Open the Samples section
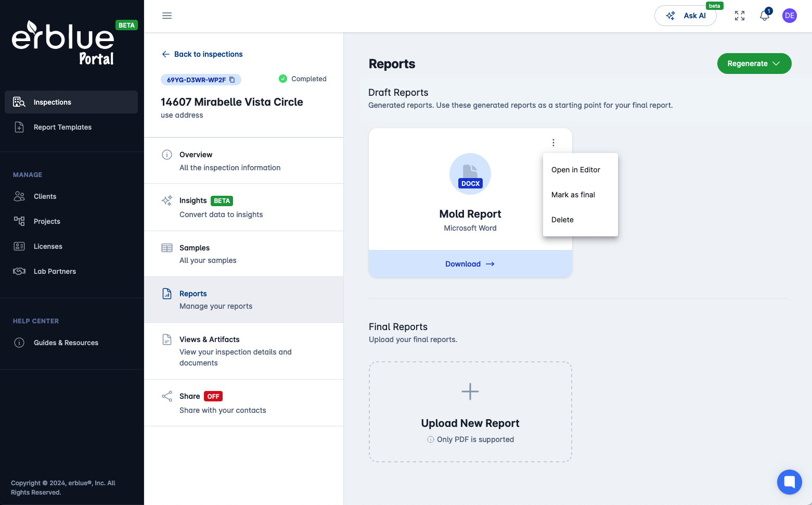Viewport: 812px width, 505px height. 243,254
